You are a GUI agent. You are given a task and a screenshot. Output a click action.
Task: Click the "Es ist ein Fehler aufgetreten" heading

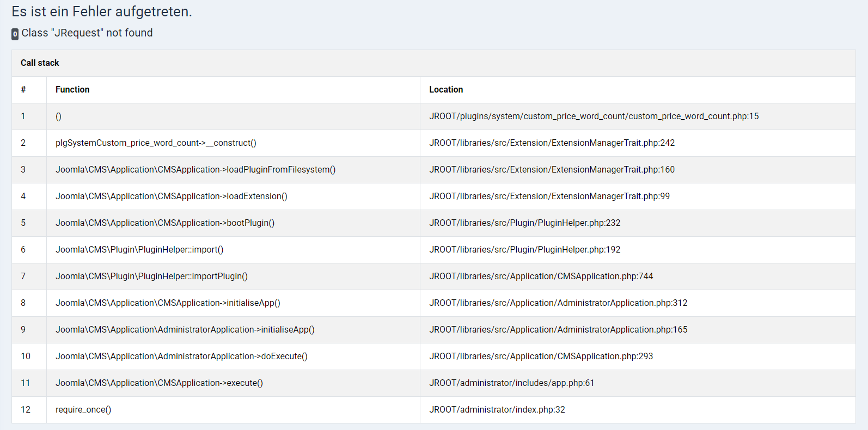102,11
